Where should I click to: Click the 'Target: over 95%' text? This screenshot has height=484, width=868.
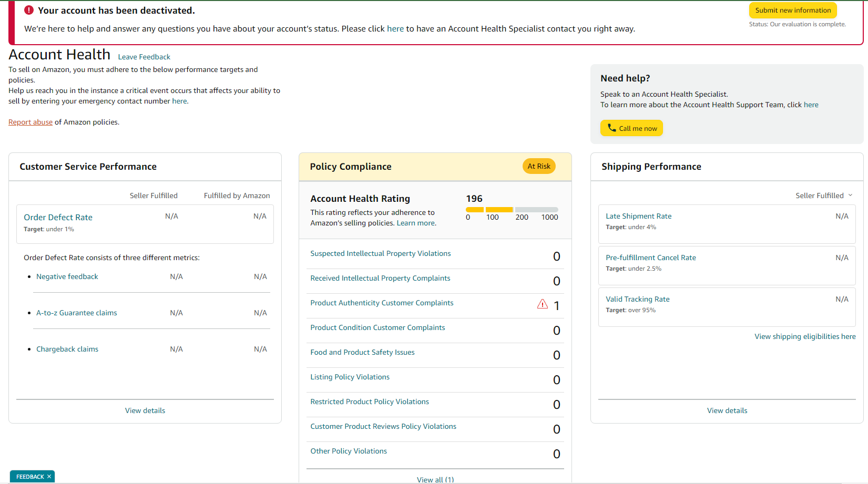tap(630, 310)
